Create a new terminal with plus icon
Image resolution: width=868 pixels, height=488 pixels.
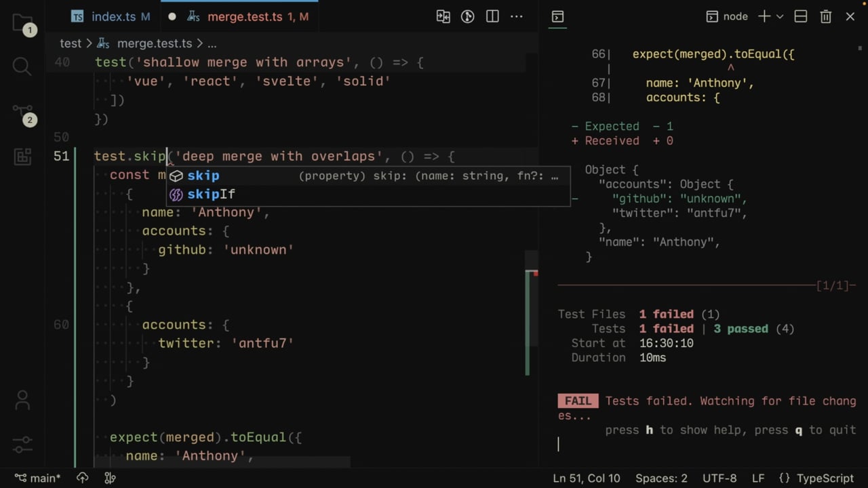(x=764, y=16)
